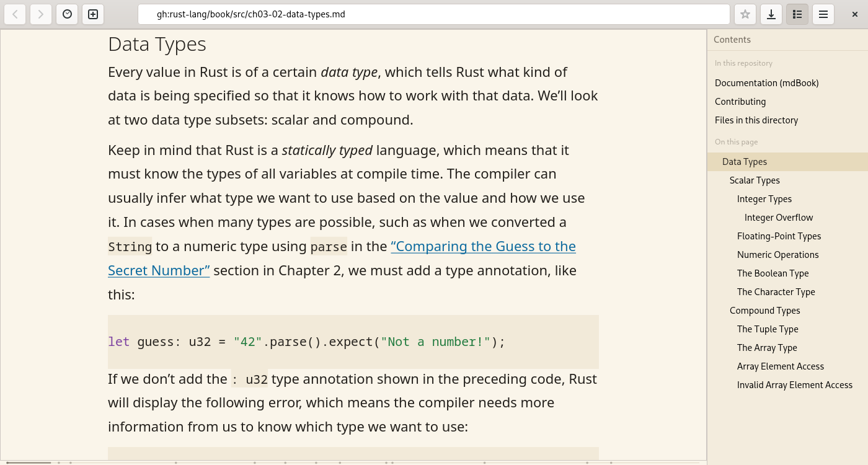Go to Array Element Access section
868x465 pixels.
pyautogui.click(x=787, y=366)
